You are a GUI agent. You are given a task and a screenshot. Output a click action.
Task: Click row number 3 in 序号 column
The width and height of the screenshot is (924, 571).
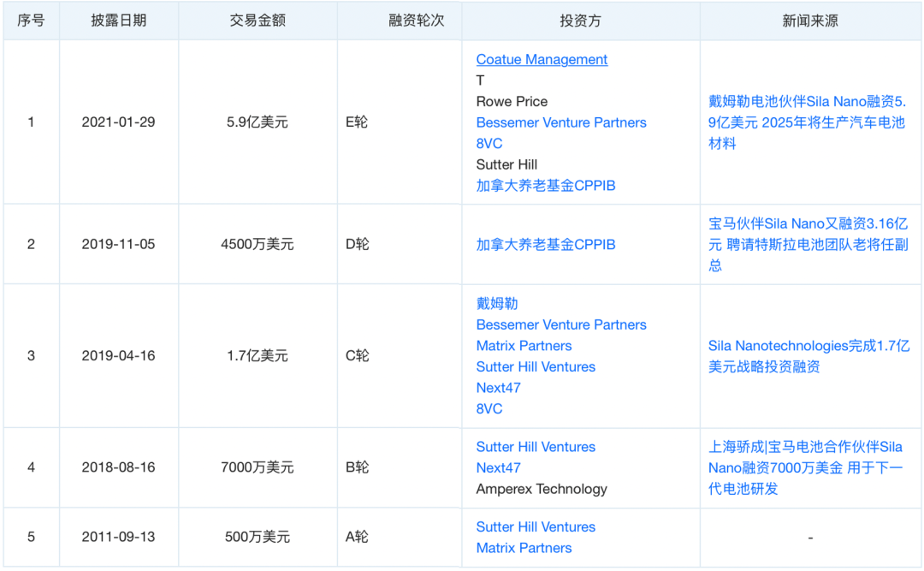(x=32, y=355)
